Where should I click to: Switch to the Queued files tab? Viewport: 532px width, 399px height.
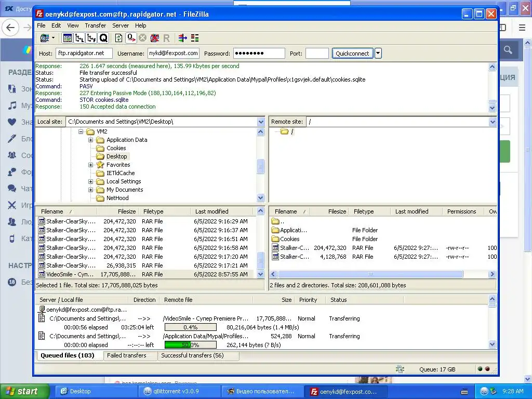pos(68,355)
